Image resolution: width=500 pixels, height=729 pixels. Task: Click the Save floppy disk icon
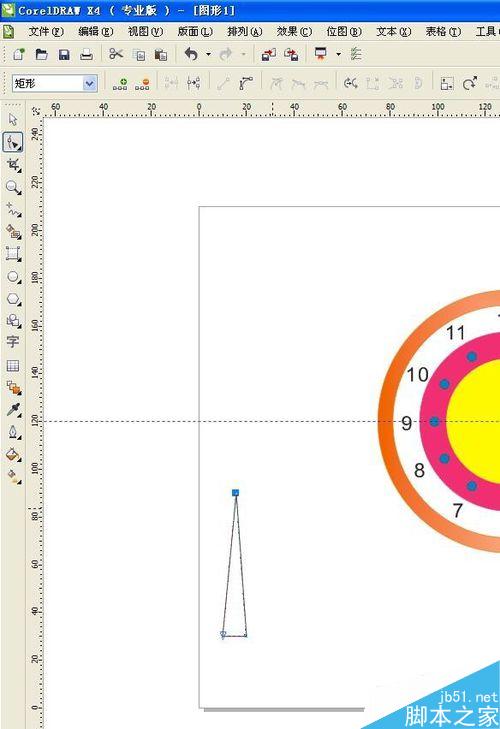click(64, 55)
